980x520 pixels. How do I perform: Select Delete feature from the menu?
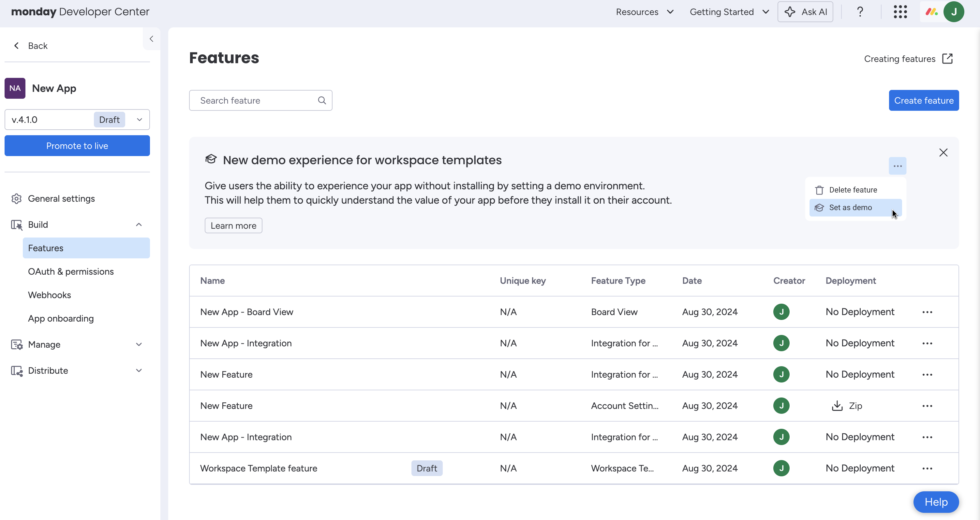point(855,190)
